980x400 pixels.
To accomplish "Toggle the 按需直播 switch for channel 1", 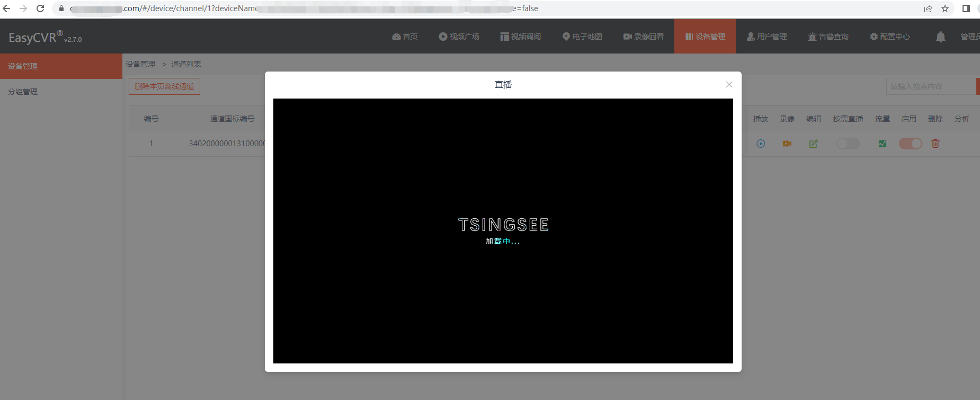I will coord(848,144).
